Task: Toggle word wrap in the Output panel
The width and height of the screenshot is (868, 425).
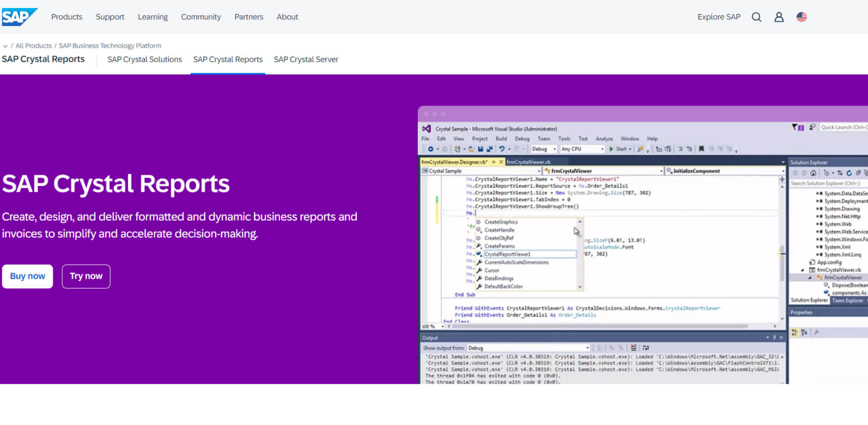Action: (x=646, y=348)
